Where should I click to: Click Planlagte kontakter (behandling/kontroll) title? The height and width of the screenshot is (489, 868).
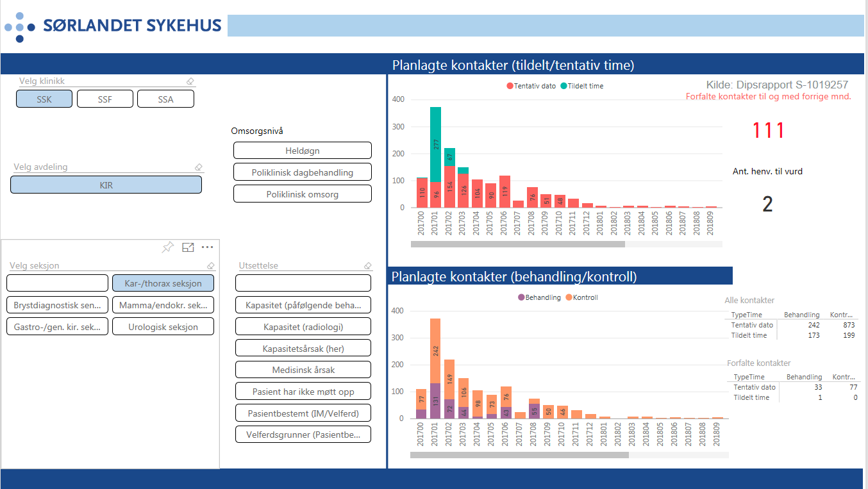tap(514, 277)
